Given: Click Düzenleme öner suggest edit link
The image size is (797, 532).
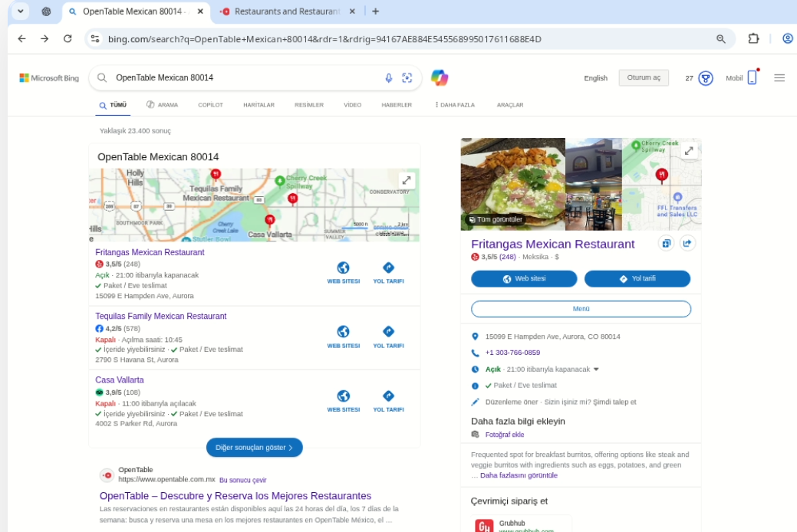Looking at the screenshot, I should click(x=512, y=402).
